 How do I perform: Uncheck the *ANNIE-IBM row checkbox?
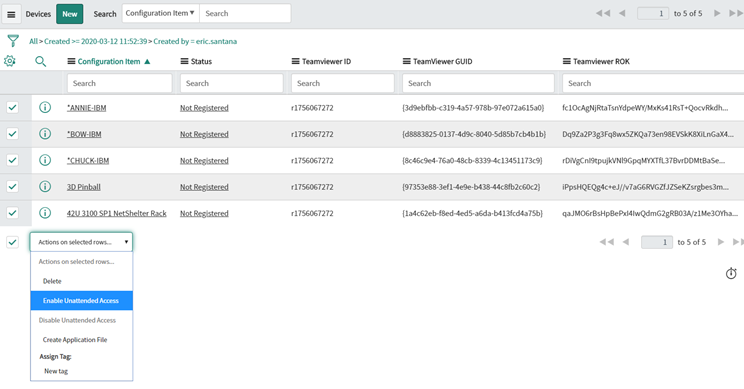(x=12, y=108)
